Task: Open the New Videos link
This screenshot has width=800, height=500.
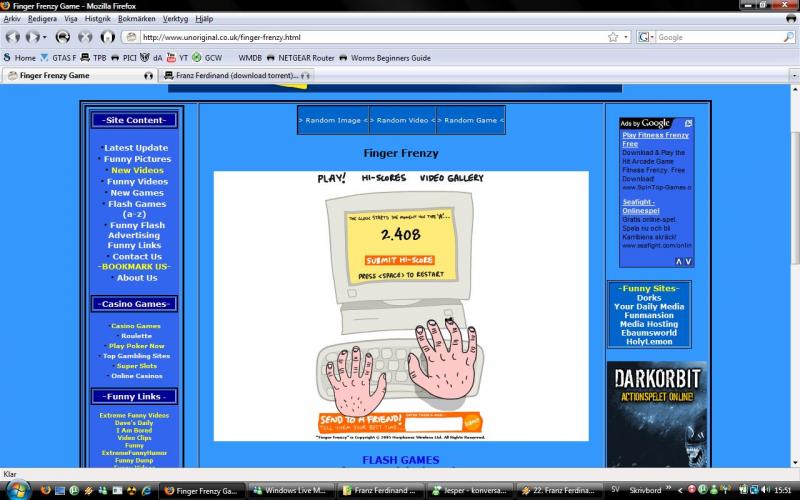Action: pos(137,170)
